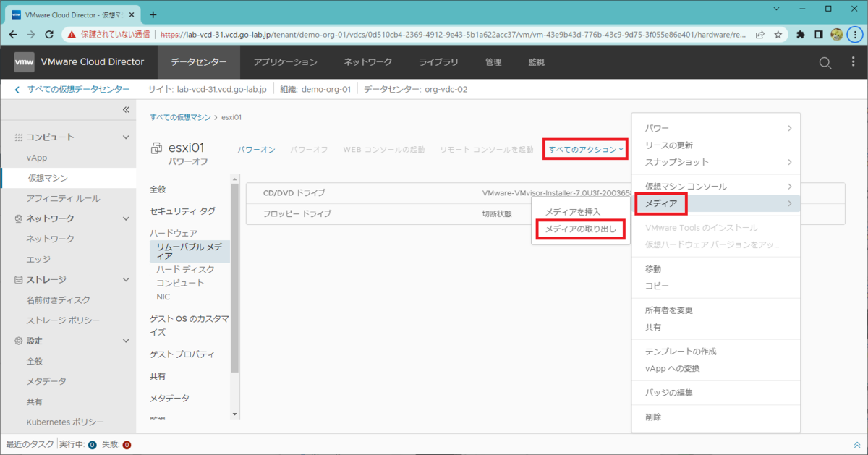The width and height of the screenshot is (868, 455).
Task: Switch to the アプリケーション tab
Action: coord(285,62)
